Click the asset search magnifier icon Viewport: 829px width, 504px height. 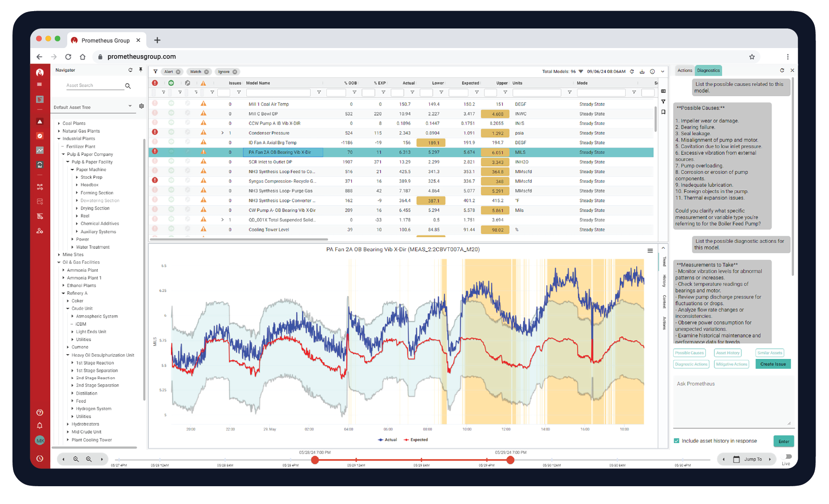(128, 85)
